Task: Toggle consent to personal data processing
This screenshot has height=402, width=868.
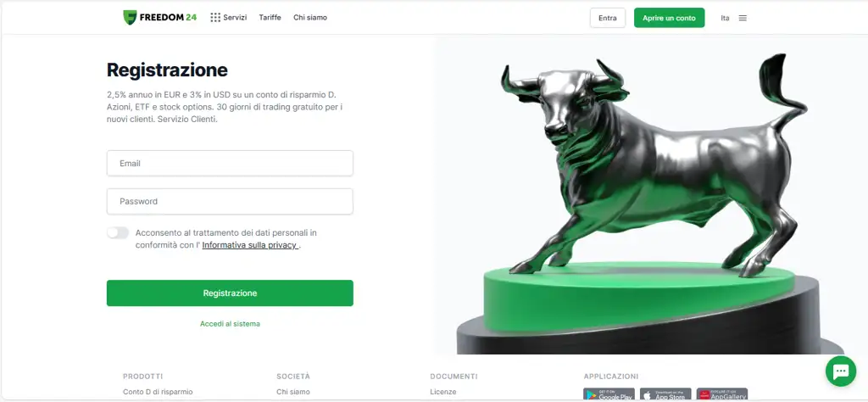Action: (x=118, y=232)
